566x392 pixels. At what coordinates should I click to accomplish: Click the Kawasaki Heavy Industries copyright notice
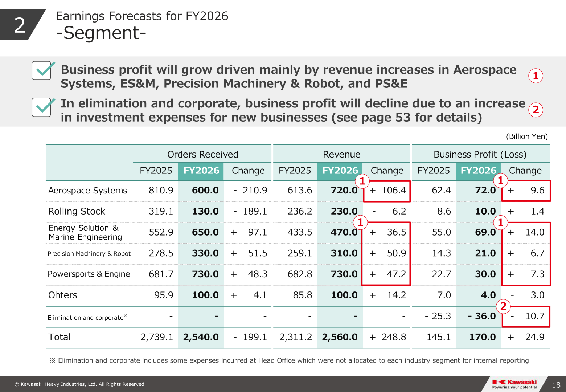click(79, 384)
